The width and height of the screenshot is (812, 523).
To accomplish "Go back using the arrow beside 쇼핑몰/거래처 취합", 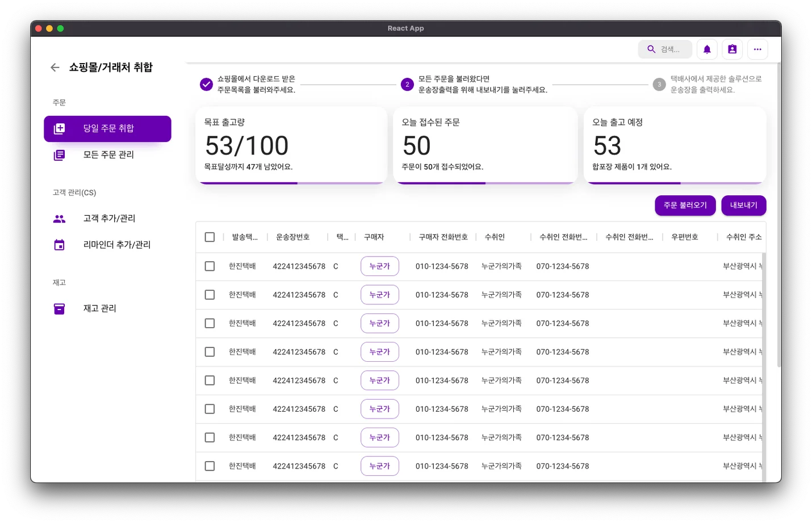I will 55,68.
